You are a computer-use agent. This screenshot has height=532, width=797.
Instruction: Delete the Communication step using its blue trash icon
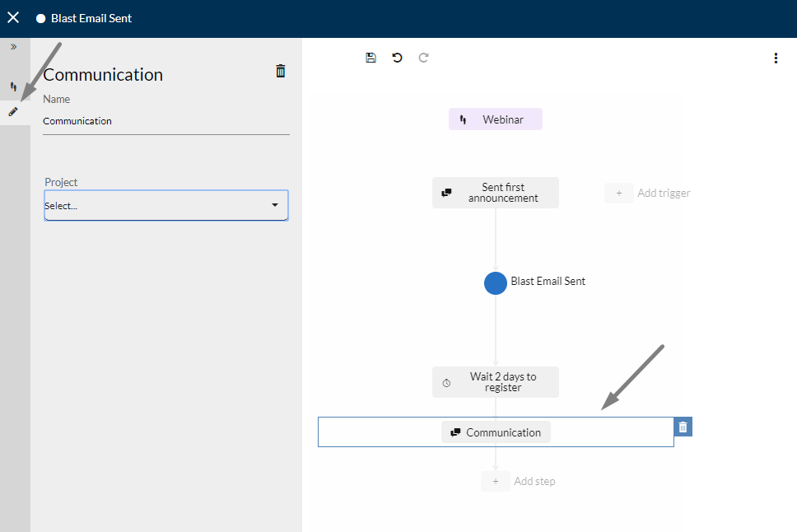coord(683,427)
